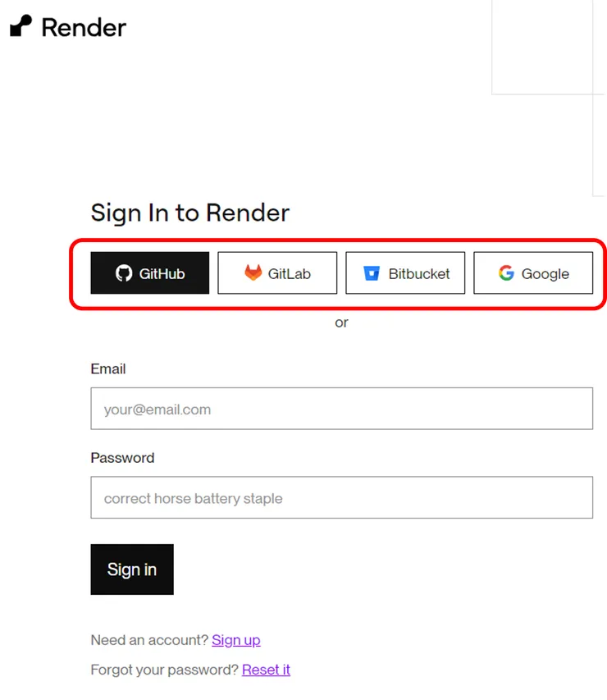Click the GitHub octocat icon

point(124,273)
